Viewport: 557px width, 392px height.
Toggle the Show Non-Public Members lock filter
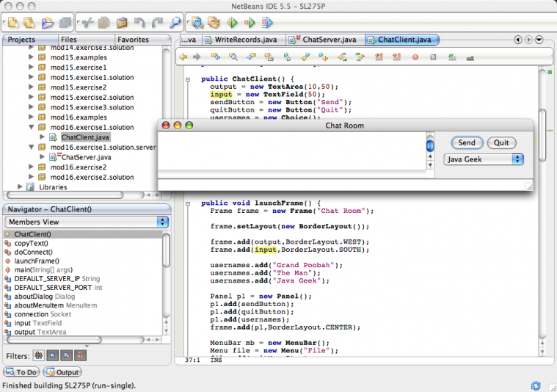(80, 355)
